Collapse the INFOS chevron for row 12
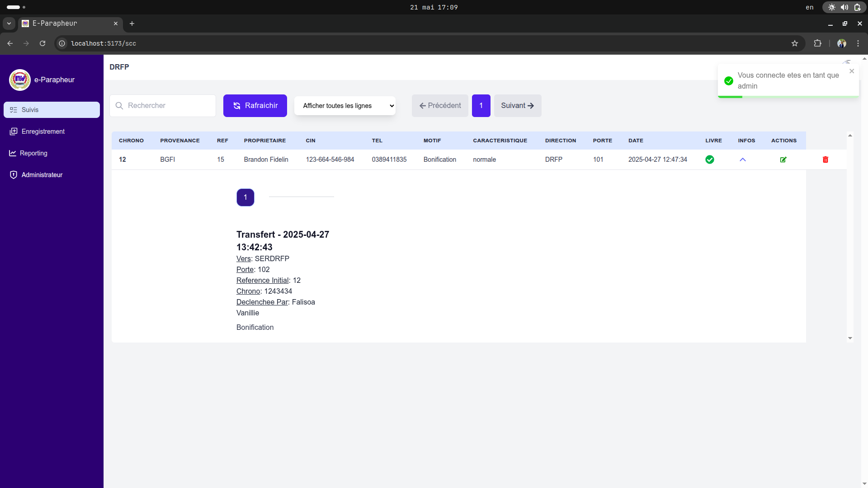The image size is (868, 488). click(743, 160)
